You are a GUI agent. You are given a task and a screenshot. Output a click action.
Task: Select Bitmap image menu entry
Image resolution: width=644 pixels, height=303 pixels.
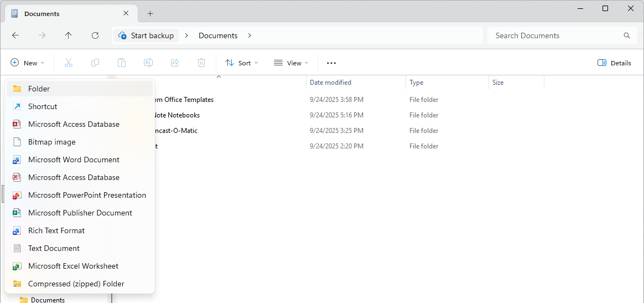[x=80, y=142]
